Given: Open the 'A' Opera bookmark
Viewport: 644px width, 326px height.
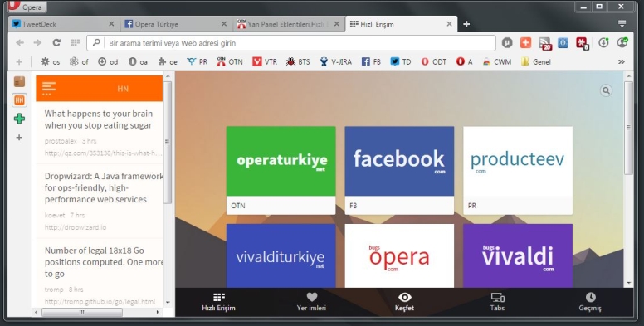Looking at the screenshot, I should pyautogui.click(x=464, y=62).
